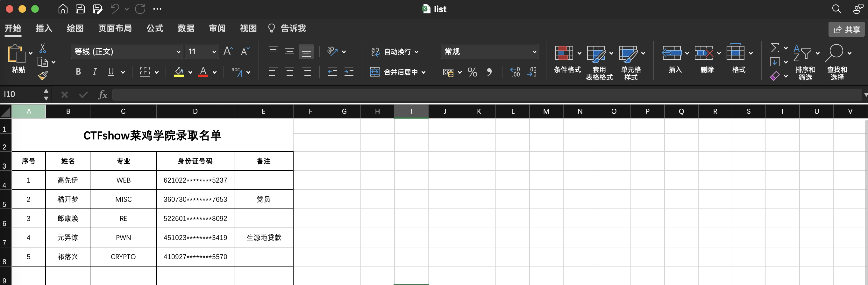Click the 共享 share button

tap(847, 30)
